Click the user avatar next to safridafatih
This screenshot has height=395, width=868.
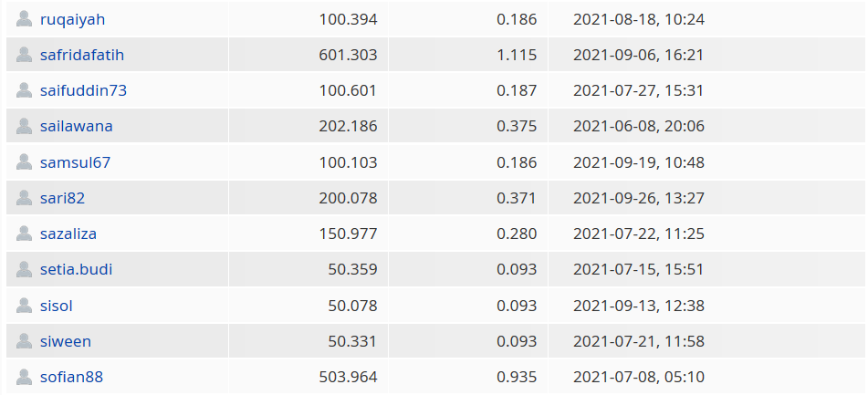click(24, 55)
